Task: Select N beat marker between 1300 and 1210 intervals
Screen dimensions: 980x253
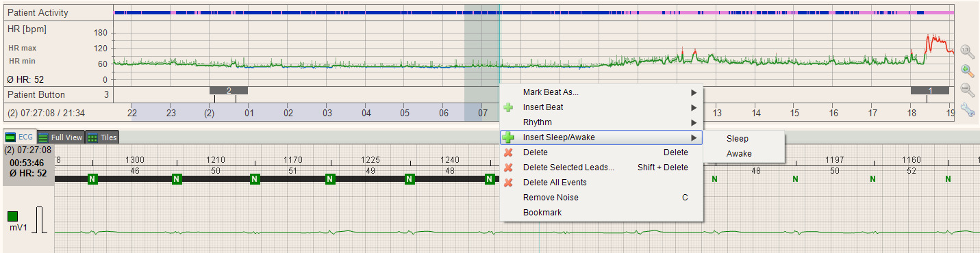Action: point(177,178)
